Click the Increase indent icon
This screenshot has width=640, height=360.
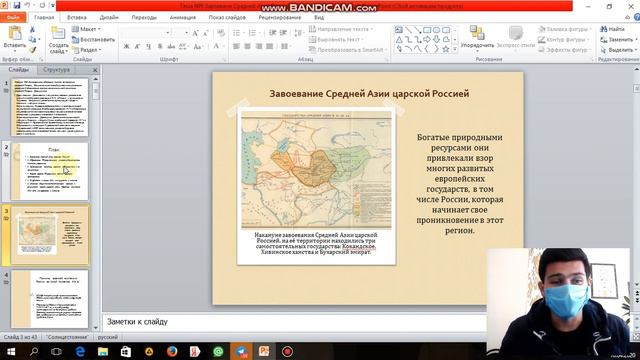tap(283, 33)
